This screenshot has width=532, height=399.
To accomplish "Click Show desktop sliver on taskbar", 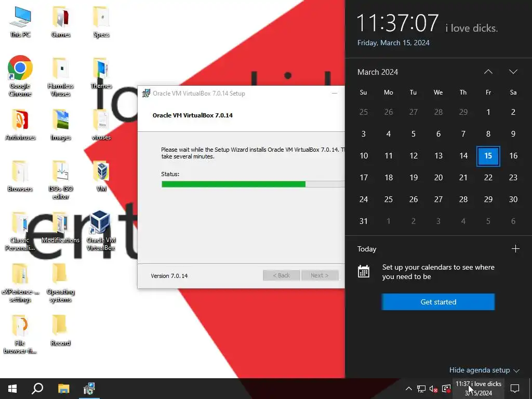I will [530, 389].
